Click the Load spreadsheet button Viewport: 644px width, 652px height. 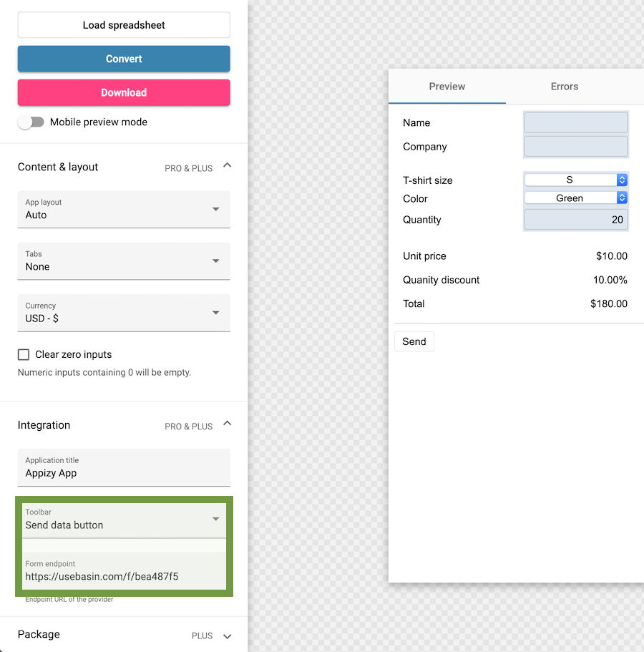click(x=124, y=25)
